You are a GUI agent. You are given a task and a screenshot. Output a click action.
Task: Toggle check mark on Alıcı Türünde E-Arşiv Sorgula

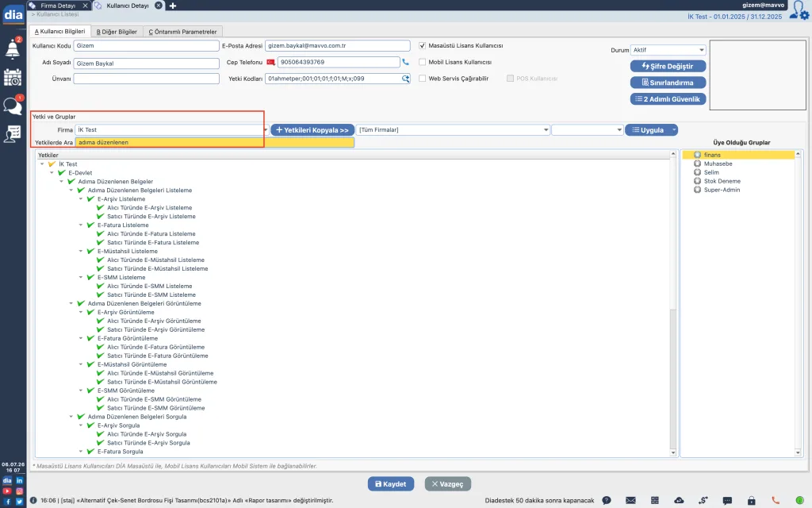101,434
